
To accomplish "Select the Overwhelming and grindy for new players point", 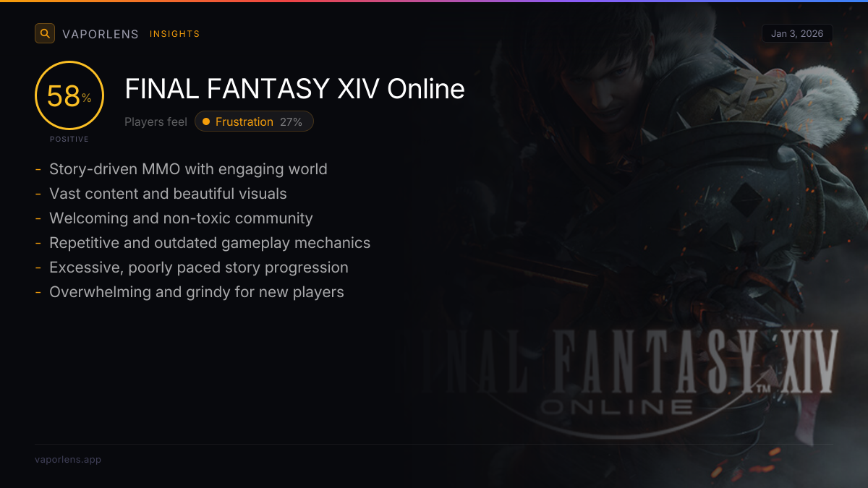I will [x=197, y=292].
